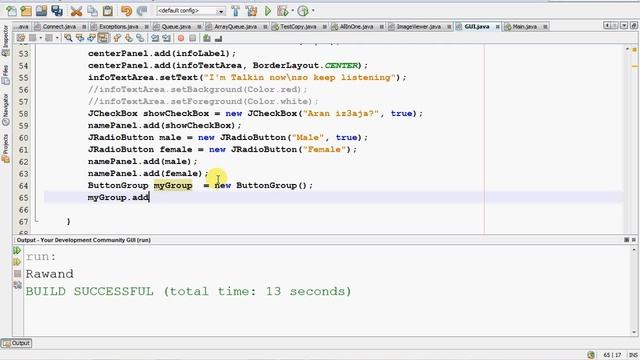
Task: Uncomment the selected lines
Action: (218, 38)
